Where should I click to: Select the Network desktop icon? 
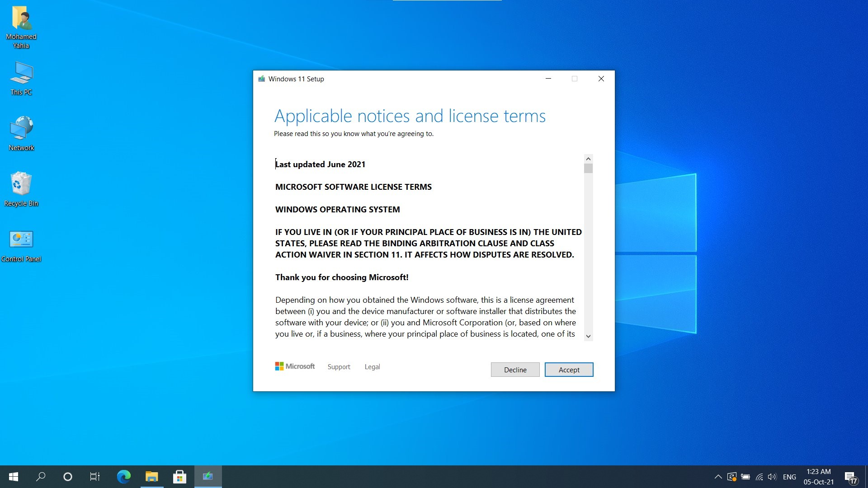(x=21, y=134)
